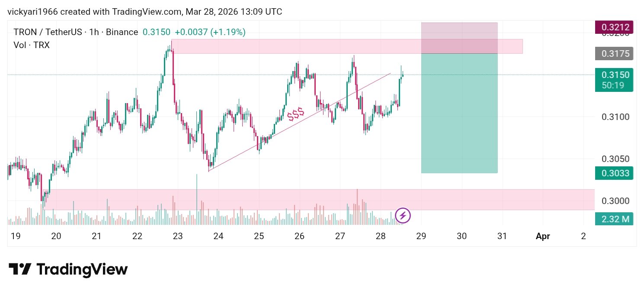Click the 0.3000 price axis label
Viewport: 644px width, 292px height.
tap(615, 201)
